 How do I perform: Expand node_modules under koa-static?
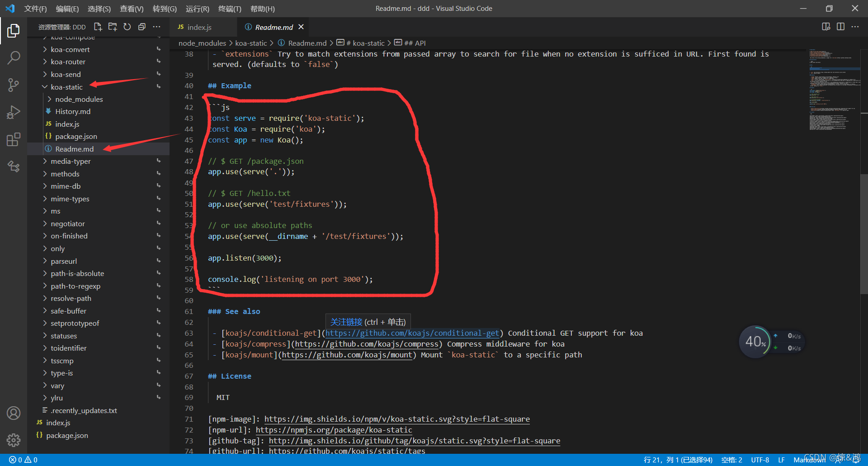coord(99,99)
